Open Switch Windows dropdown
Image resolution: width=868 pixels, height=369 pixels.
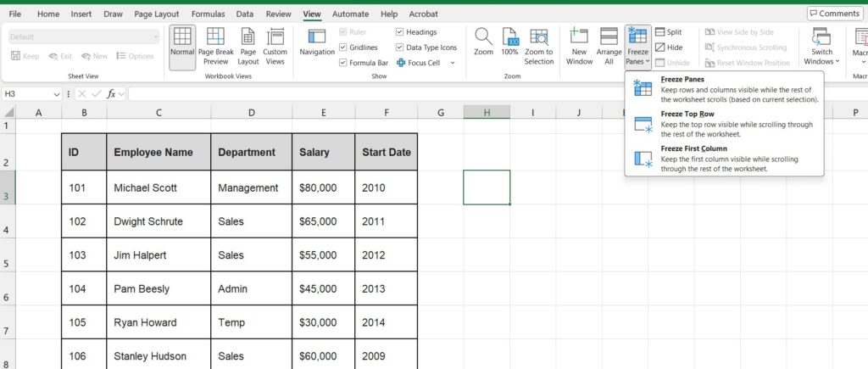[821, 47]
